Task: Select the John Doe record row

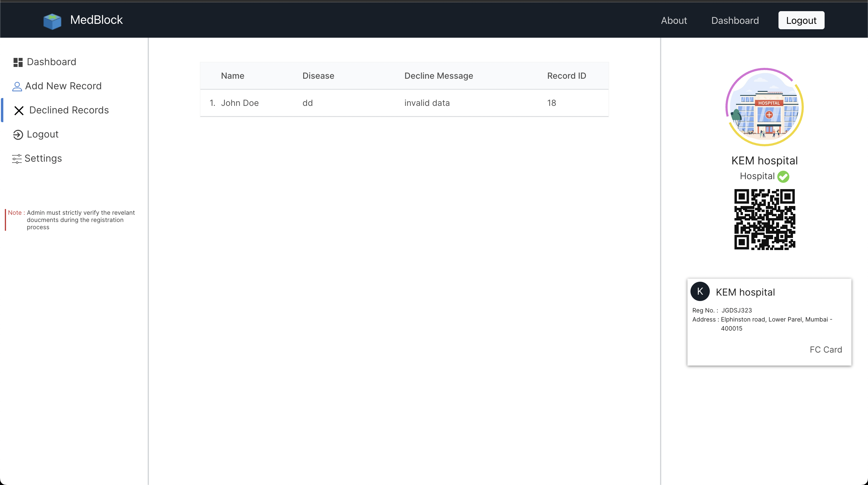Action: (x=404, y=103)
